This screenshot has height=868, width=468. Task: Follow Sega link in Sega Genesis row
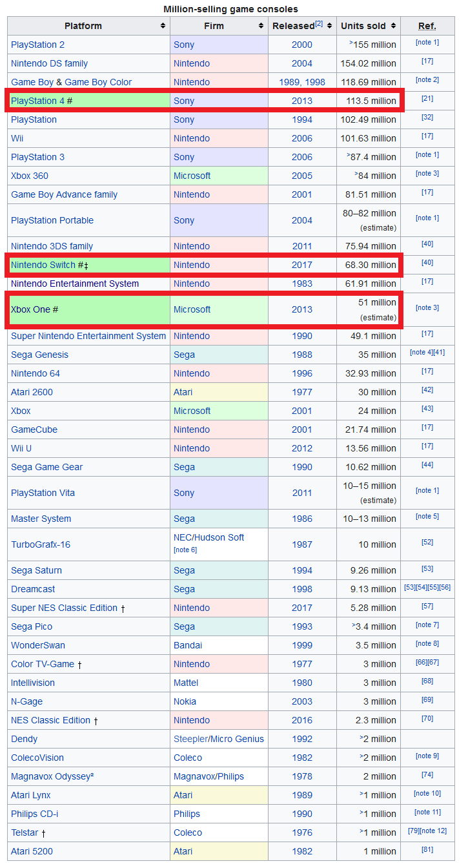(x=184, y=355)
